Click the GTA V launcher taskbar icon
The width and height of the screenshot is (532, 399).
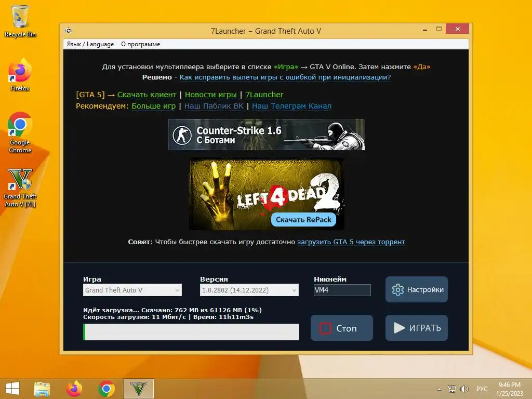(139, 389)
